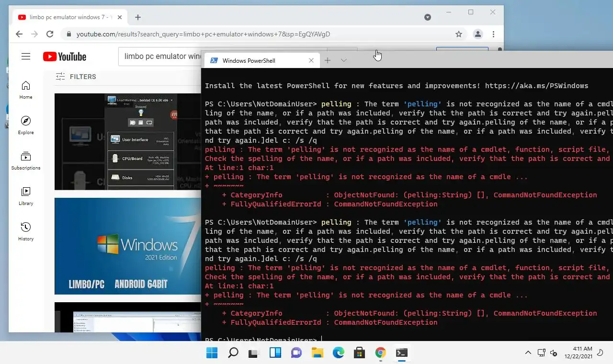
Task: Switch to Windows Terminal on taskbar
Action: [x=401, y=353]
